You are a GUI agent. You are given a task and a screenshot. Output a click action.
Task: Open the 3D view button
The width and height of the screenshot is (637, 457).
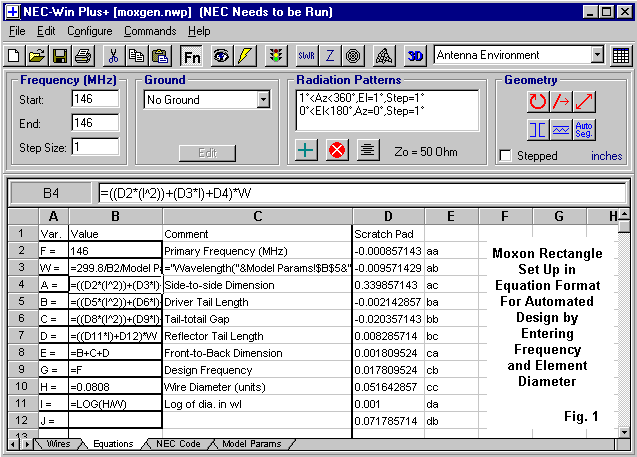coord(415,55)
